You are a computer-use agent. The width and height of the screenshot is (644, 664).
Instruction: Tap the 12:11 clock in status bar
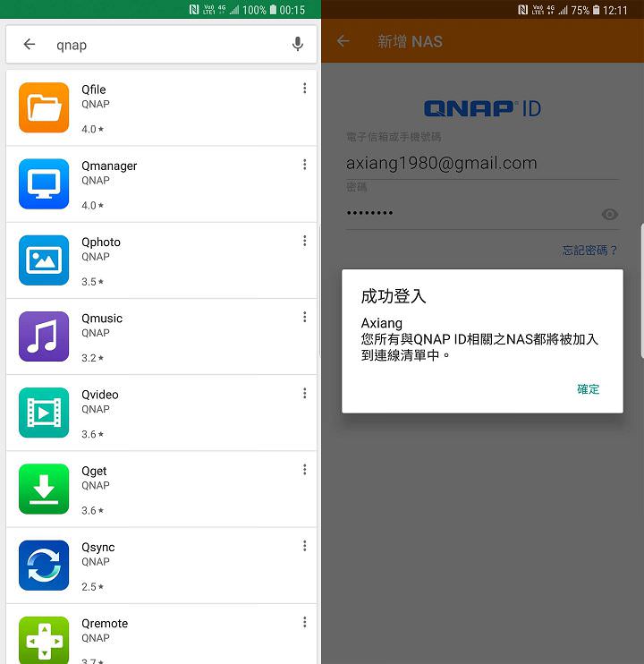pos(614,10)
